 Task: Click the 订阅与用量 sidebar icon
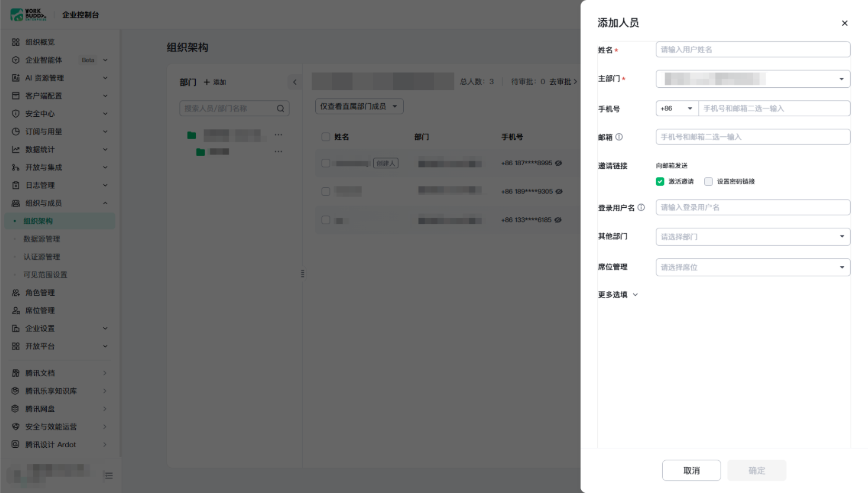pos(16,132)
